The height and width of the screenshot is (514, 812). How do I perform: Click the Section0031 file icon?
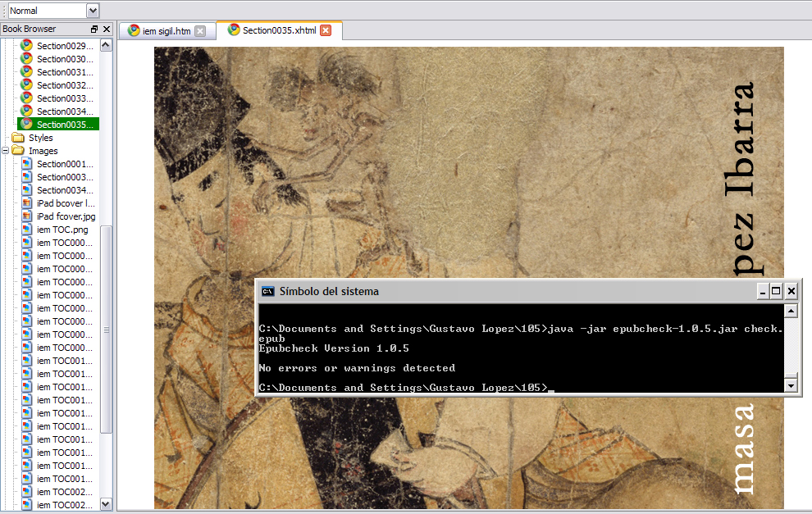(x=26, y=71)
